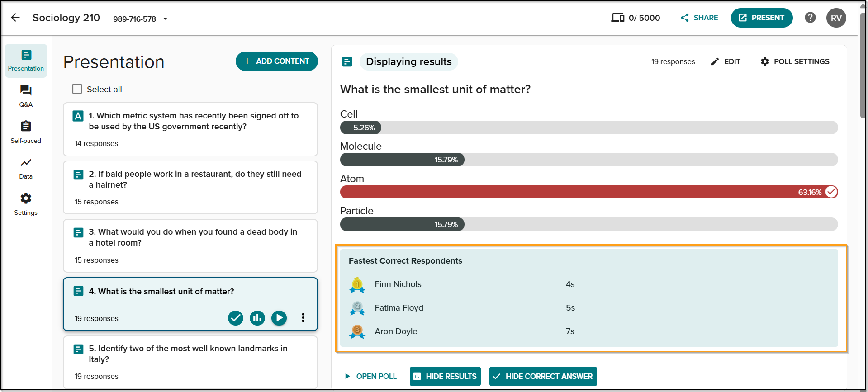
Task: Click the 19 responses count in results header
Action: click(x=673, y=61)
